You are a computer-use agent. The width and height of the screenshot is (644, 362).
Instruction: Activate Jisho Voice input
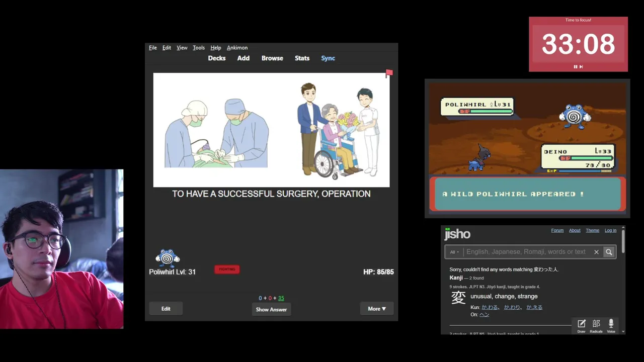(x=611, y=326)
